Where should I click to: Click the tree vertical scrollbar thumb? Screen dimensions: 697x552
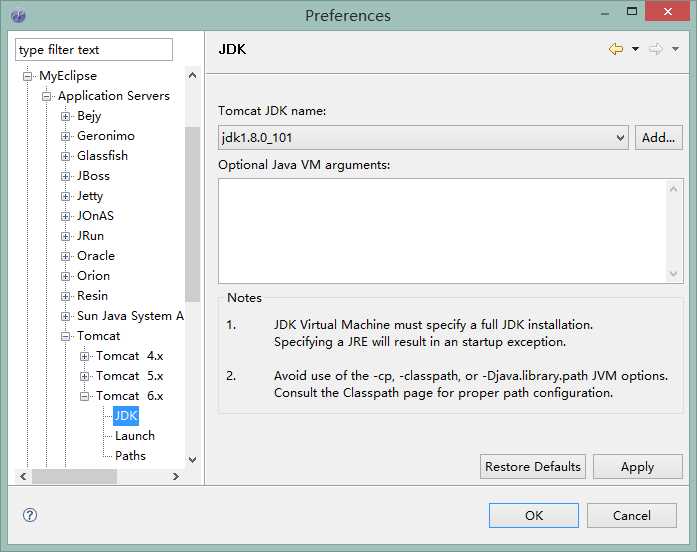click(x=192, y=214)
